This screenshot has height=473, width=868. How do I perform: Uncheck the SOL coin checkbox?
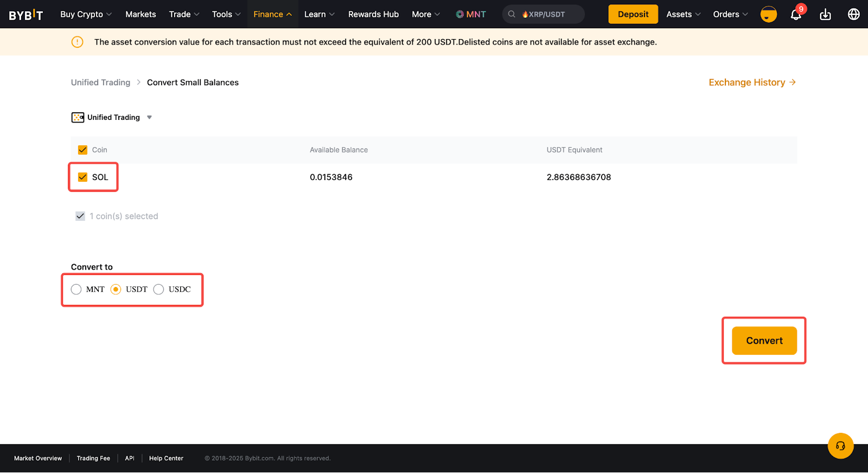pos(83,177)
